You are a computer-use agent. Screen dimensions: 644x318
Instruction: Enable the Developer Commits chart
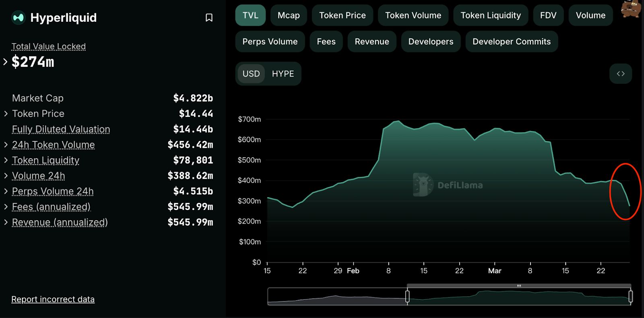pyautogui.click(x=511, y=42)
